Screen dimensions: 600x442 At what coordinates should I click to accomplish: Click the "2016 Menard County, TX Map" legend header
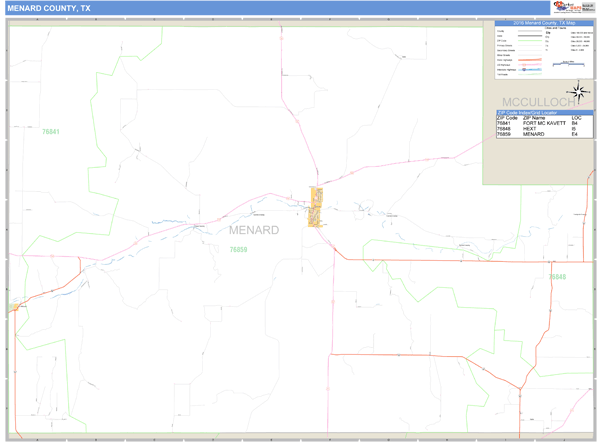pos(544,23)
